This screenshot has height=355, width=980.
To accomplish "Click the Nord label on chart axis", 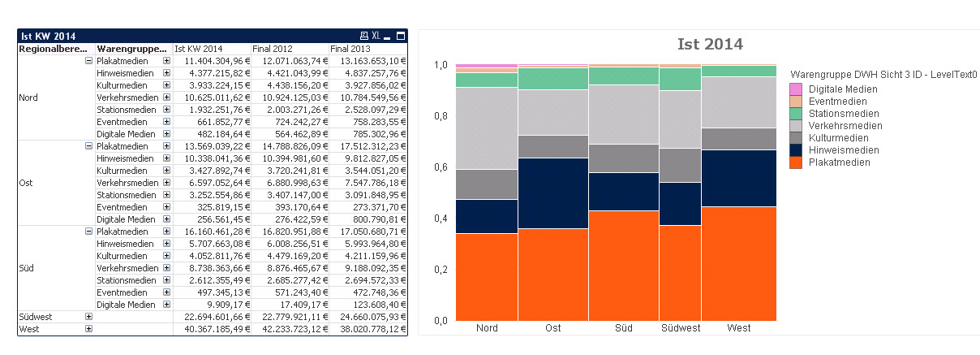I will tap(488, 328).
